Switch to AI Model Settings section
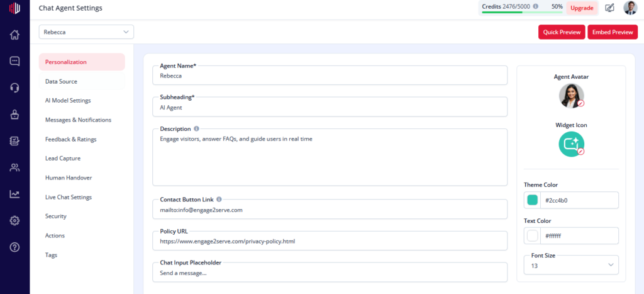This screenshot has height=294, width=644. point(82,100)
